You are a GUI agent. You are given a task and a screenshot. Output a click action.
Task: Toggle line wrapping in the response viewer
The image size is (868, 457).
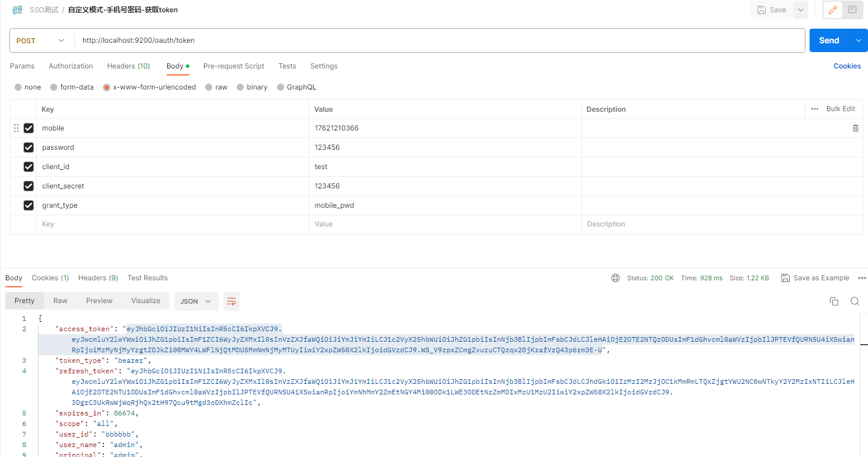pos(231,301)
